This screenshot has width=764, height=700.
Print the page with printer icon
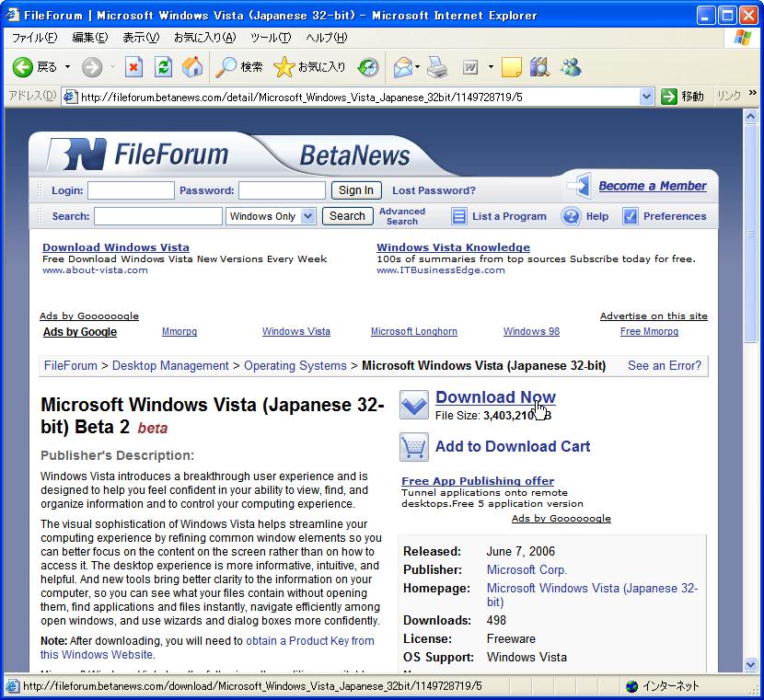click(437, 67)
